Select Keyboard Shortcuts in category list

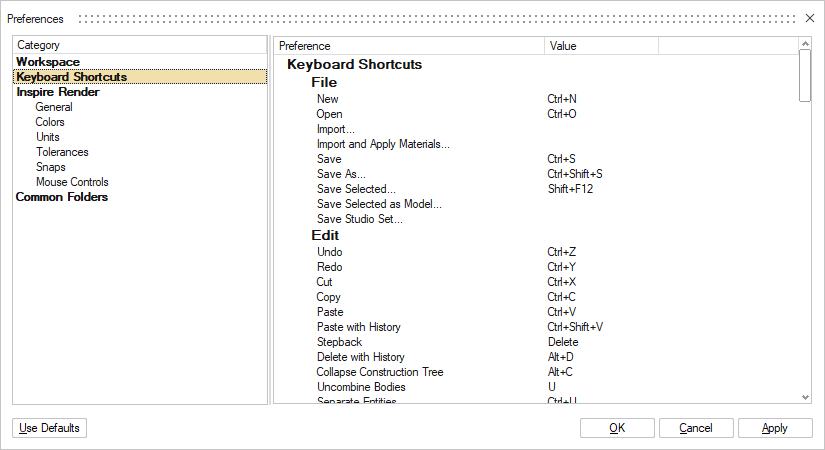pos(71,77)
